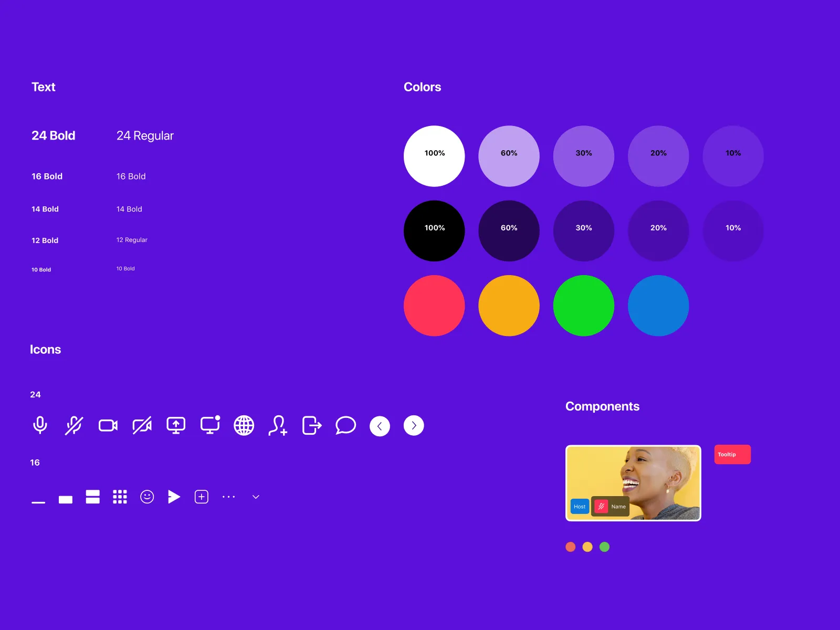Select the green color circle

click(583, 305)
